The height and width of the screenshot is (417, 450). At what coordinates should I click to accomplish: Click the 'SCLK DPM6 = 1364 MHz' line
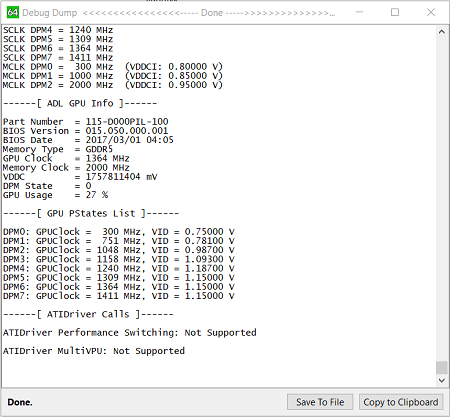click(58, 48)
